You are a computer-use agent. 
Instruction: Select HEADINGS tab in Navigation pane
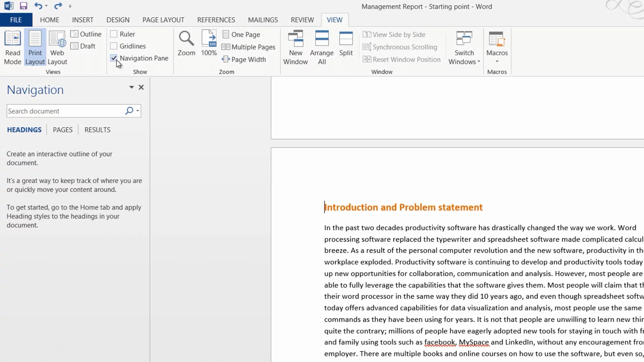24,130
